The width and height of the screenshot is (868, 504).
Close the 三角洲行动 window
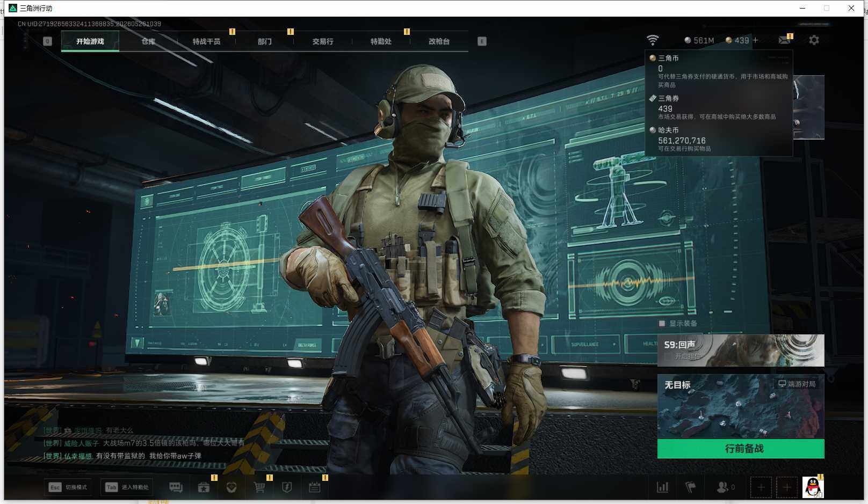click(x=851, y=8)
